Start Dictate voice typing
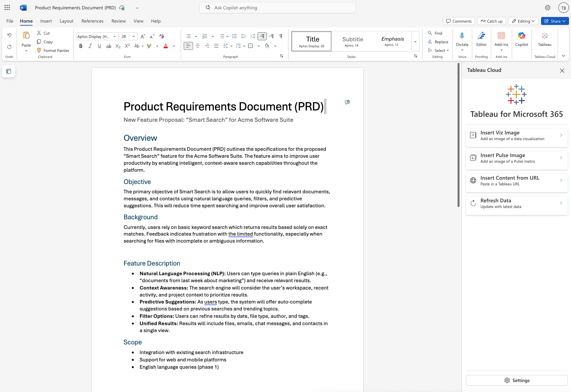 tap(462, 39)
